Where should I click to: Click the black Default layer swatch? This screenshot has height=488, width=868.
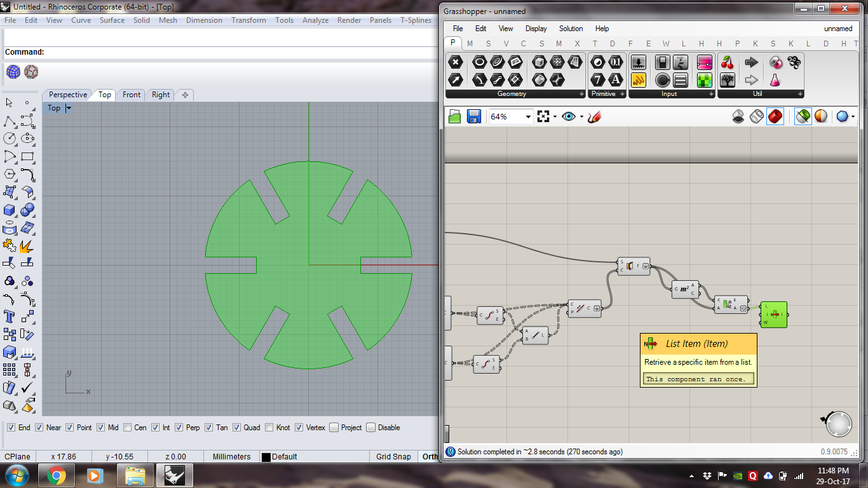click(266, 457)
